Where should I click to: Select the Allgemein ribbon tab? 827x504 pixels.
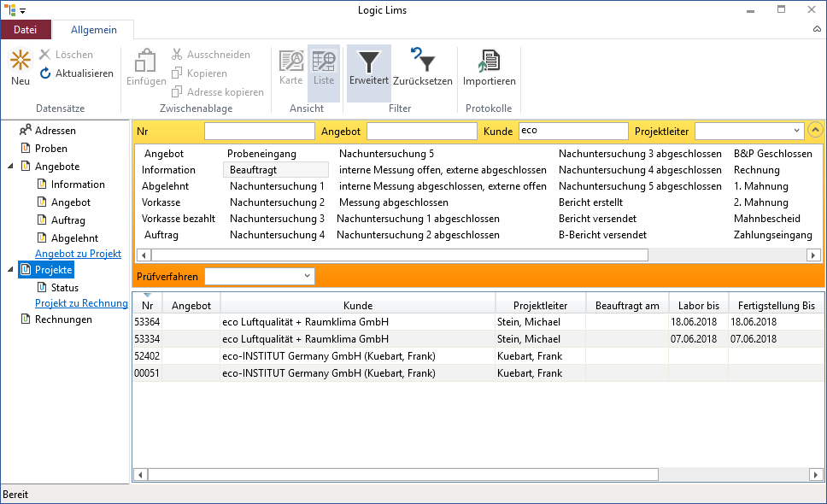tap(94, 30)
